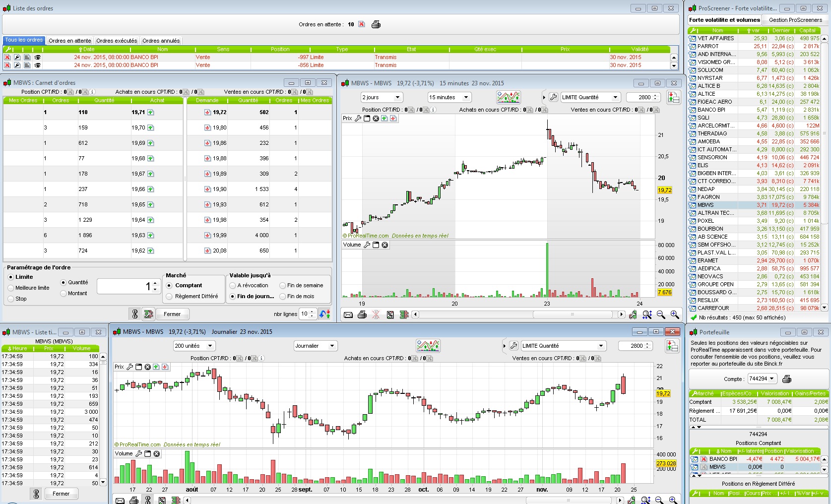Screen dimensions: 831x504
Task: Open the Compte 744294 account dropdown
Action: point(762,379)
